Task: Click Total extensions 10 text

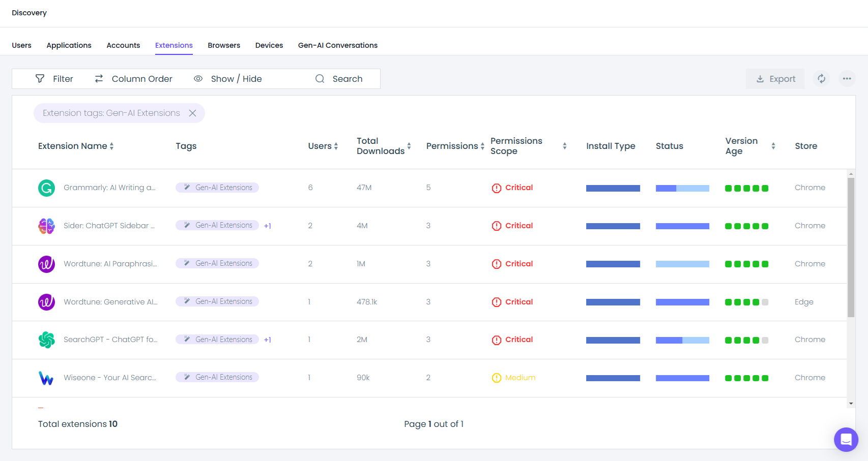Action: click(78, 424)
